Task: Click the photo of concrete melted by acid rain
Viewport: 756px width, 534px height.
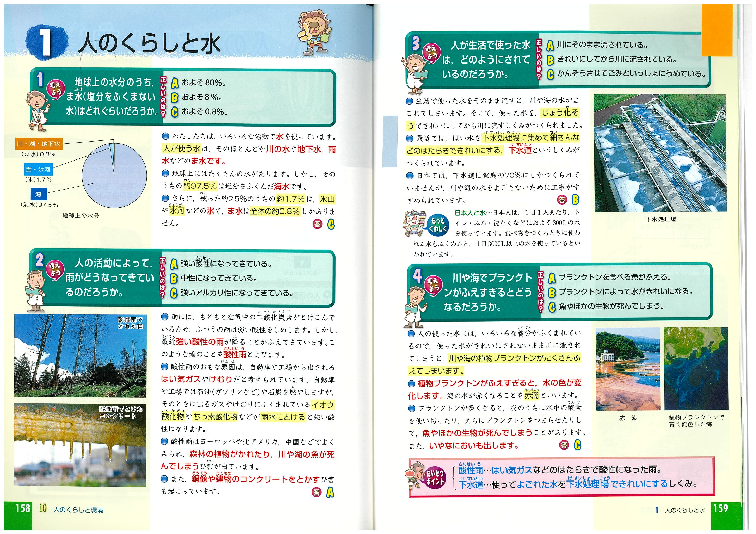Action: [80, 445]
